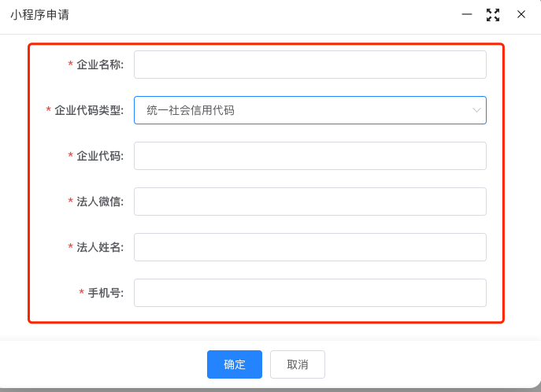This screenshot has width=541, height=392.
Task: Select the 法人微信 input field
Action: [310, 202]
